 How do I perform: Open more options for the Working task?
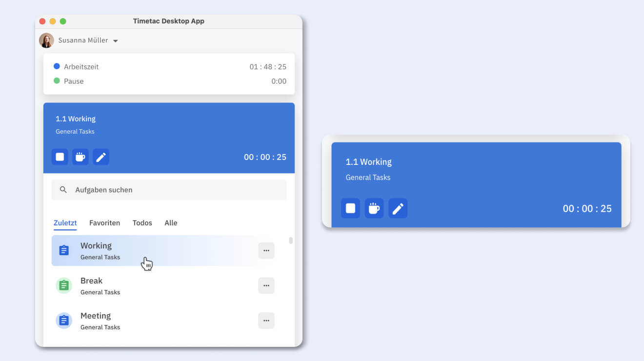pyautogui.click(x=266, y=251)
